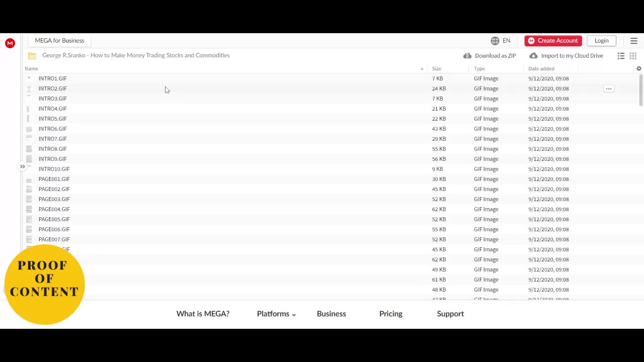Screen dimensions: 644x362
Task: Expand the Platforms dropdown menu
Action: [276, 314]
